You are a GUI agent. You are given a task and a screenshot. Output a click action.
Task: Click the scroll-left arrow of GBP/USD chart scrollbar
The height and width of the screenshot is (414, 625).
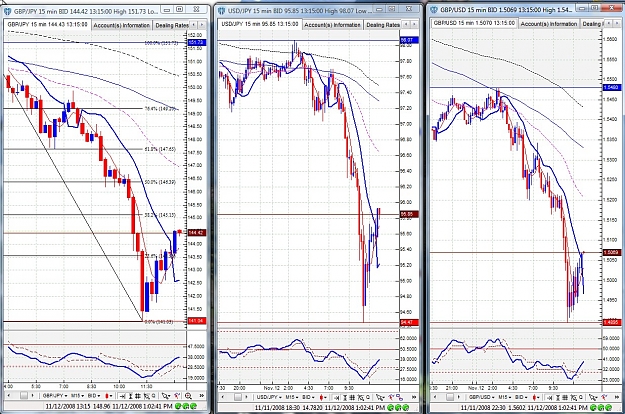[x=435, y=397]
